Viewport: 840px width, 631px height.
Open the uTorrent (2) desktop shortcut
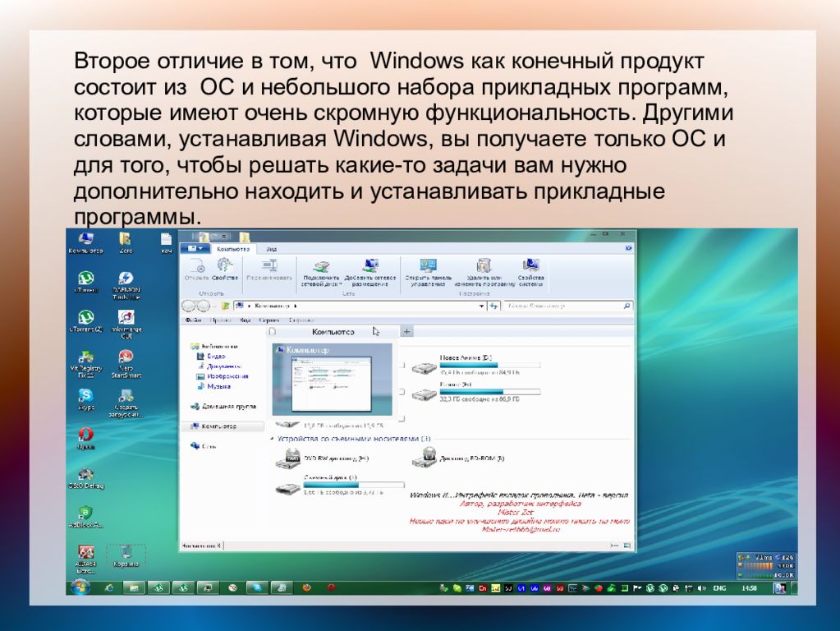tap(85, 322)
